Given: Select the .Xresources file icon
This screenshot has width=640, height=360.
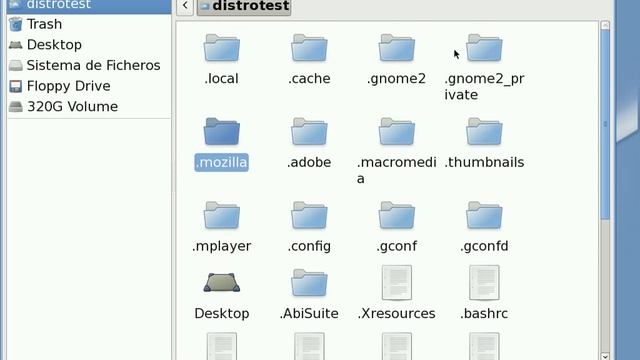Looking at the screenshot, I should tap(397, 282).
